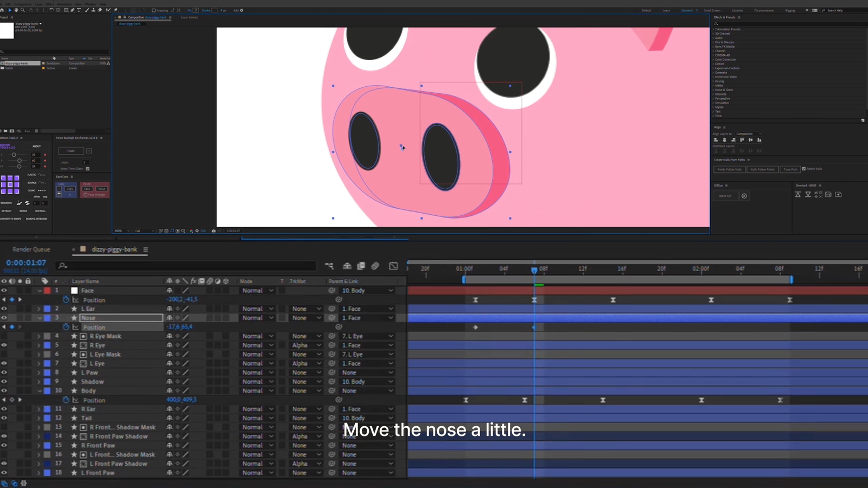The width and height of the screenshot is (868, 488).
Task: Toggle the Frame Blending timeline switch
Action: [361, 266]
